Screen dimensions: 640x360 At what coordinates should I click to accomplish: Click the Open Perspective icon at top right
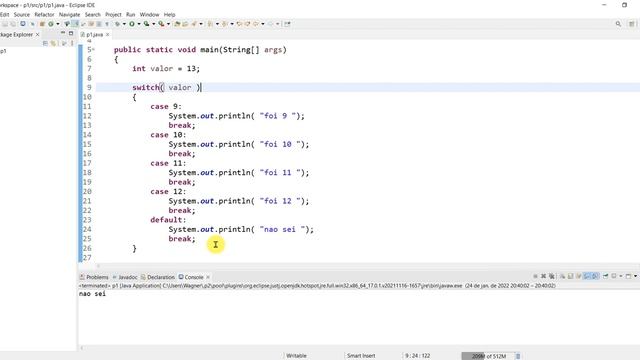632,24
